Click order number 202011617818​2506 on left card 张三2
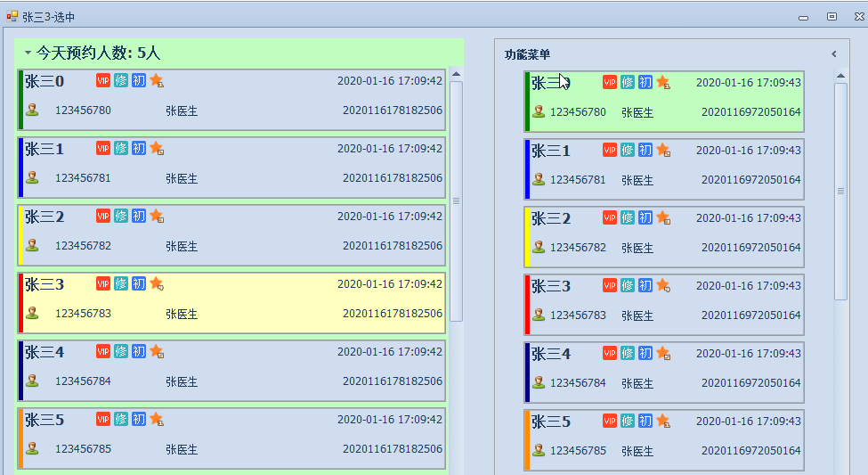 pyautogui.click(x=393, y=246)
